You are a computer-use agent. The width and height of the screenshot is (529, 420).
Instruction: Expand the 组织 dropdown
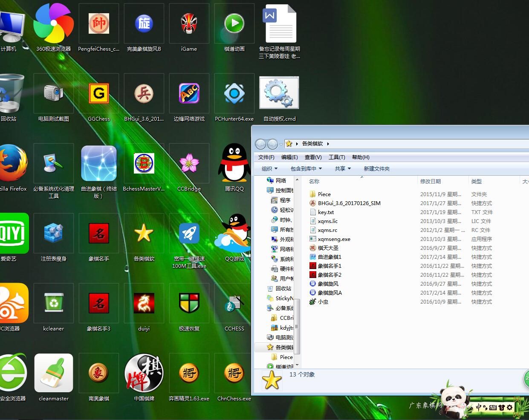[269, 169]
